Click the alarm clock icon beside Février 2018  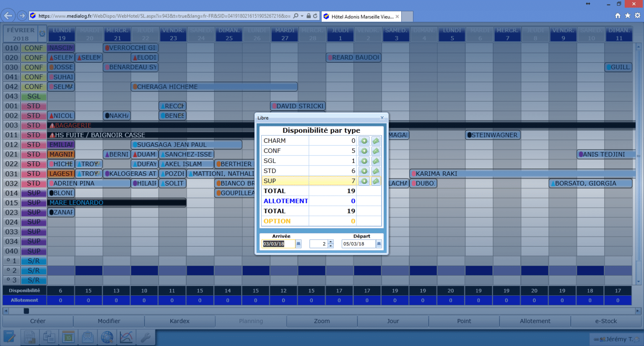[42, 34]
